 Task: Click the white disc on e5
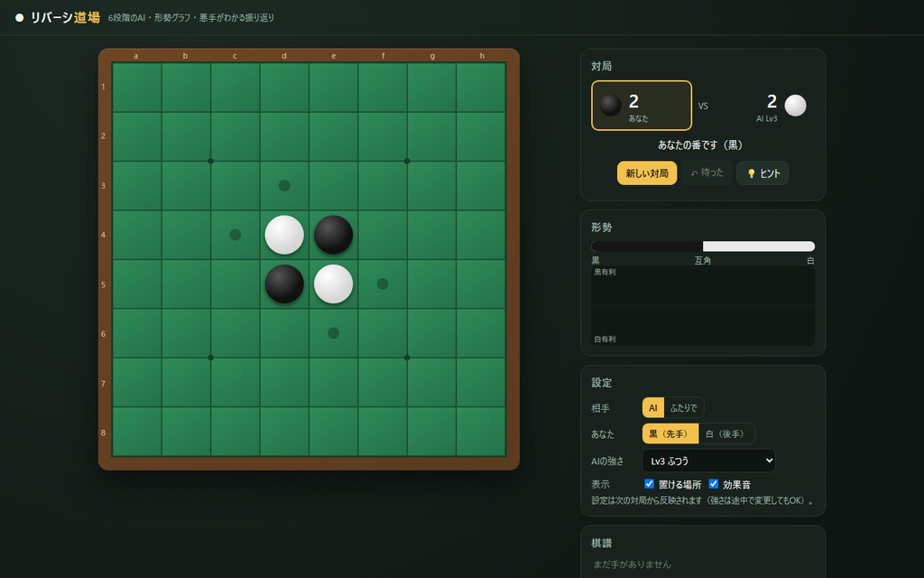point(334,284)
